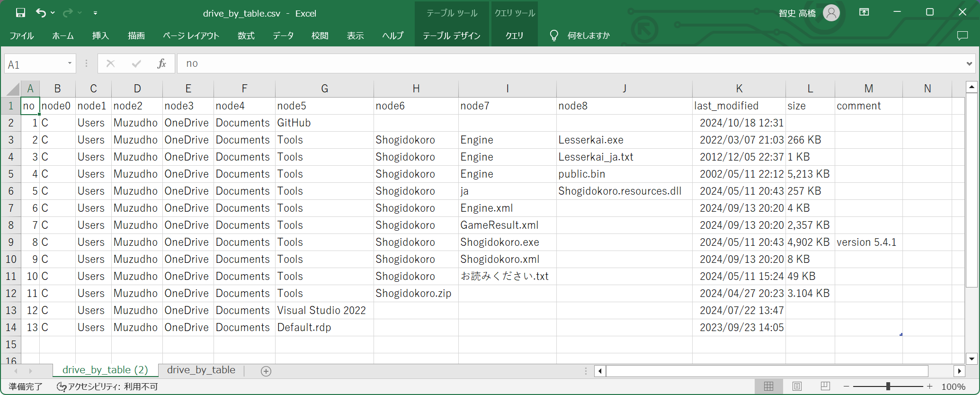Screen dimensions: 980x395
Task: Click the Redo arrow icon
Action: [x=68, y=13]
